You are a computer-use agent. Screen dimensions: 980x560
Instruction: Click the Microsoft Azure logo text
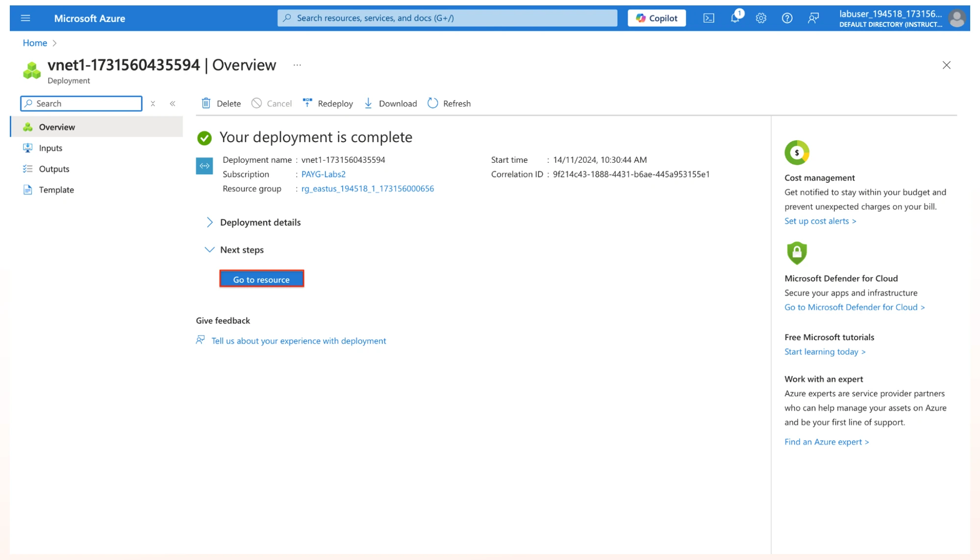point(90,19)
